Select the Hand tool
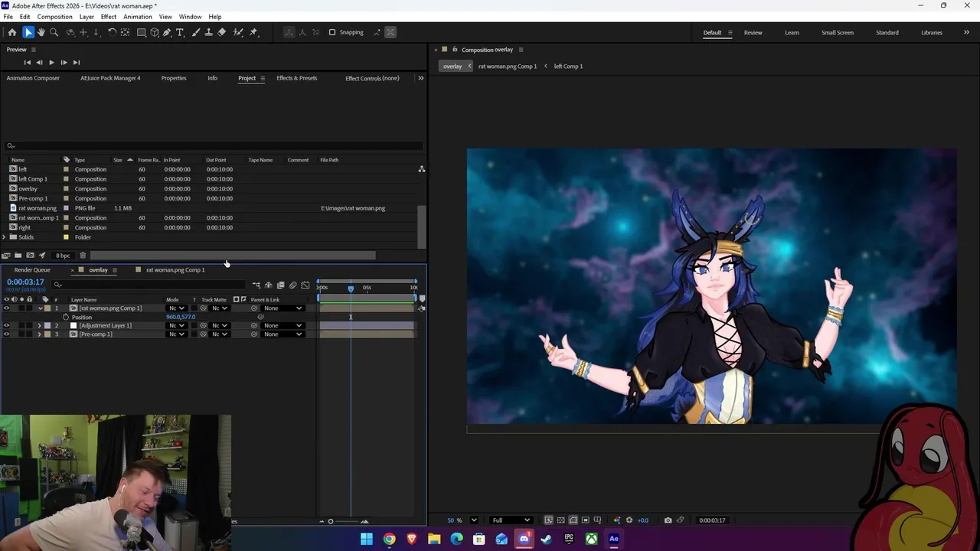The width and height of the screenshot is (980, 551). pyautogui.click(x=41, y=32)
